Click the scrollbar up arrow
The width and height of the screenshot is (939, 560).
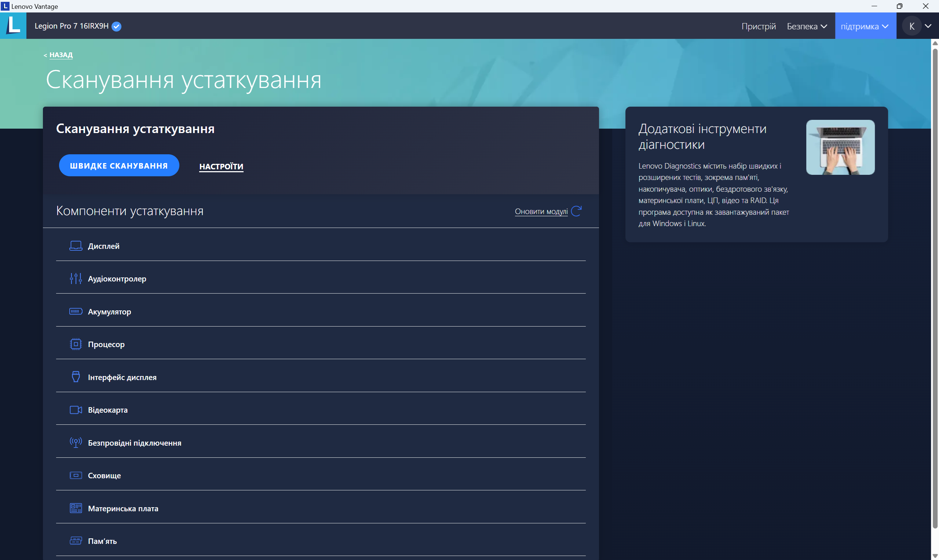[935, 43]
